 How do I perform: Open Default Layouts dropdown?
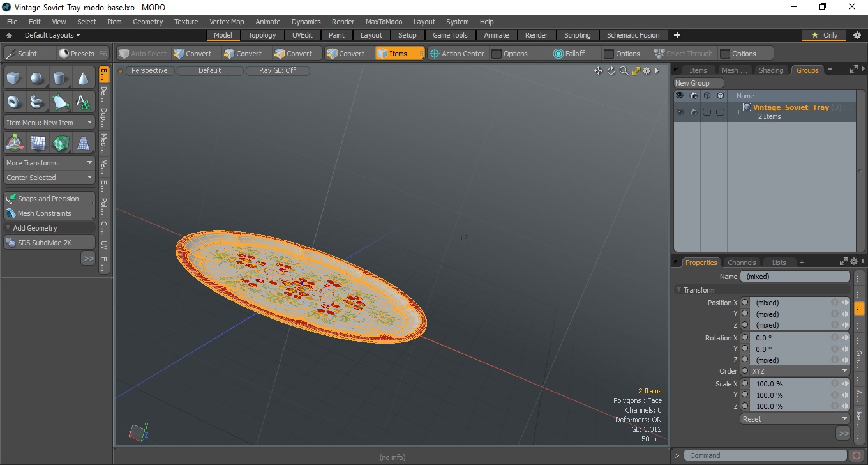52,35
